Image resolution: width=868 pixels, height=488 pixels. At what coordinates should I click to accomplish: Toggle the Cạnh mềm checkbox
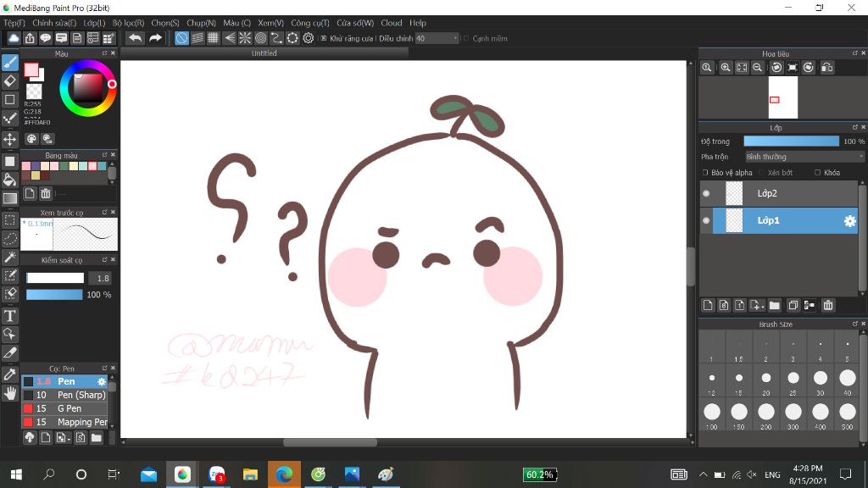pos(466,38)
